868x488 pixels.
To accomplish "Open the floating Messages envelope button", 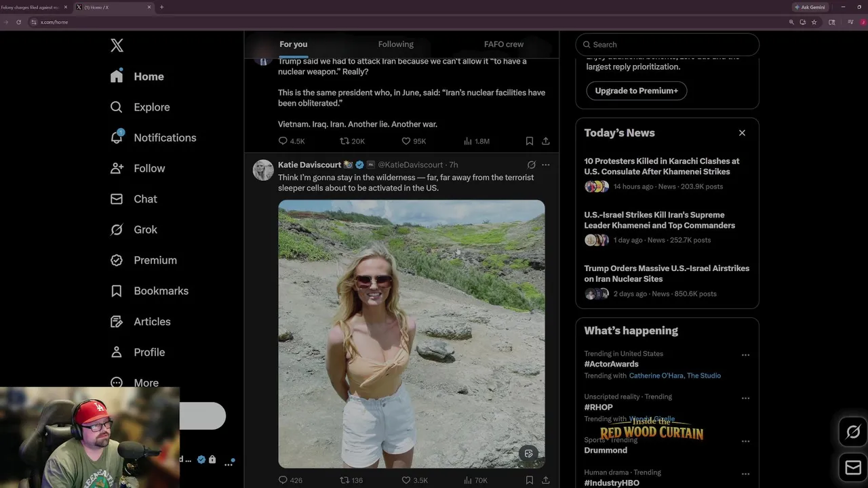I will coord(853,468).
